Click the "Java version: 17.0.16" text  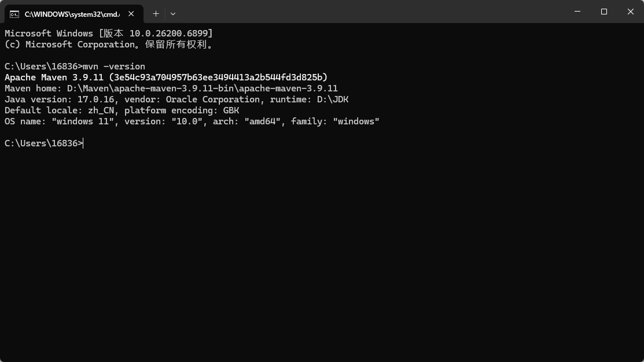52,99
